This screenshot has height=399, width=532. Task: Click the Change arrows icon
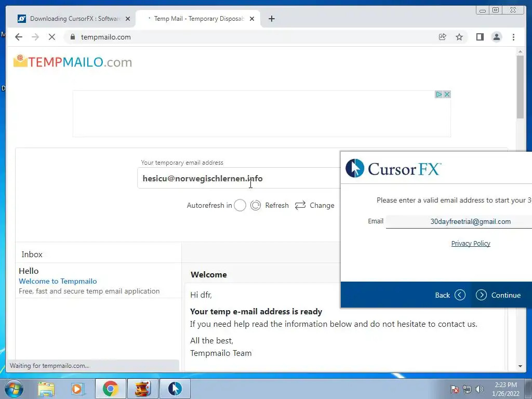[x=300, y=205]
